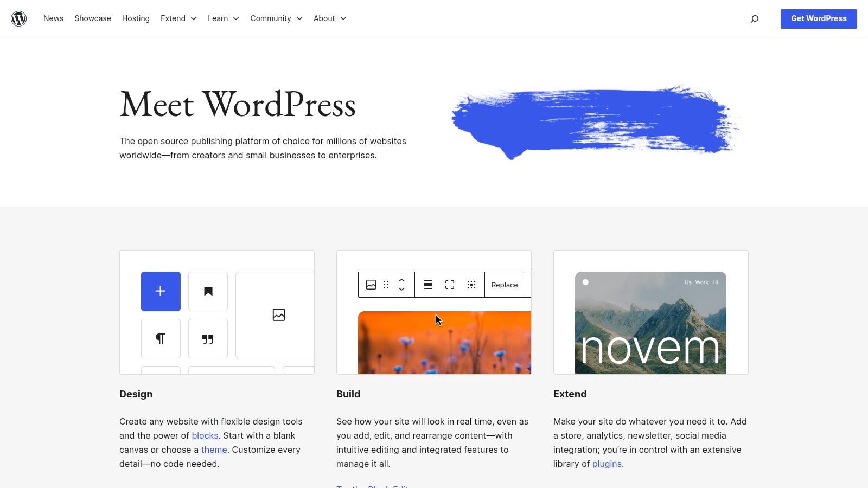Screen dimensions: 868x488
Task: Click the image block icon in the Design card
Action: [x=278, y=314]
